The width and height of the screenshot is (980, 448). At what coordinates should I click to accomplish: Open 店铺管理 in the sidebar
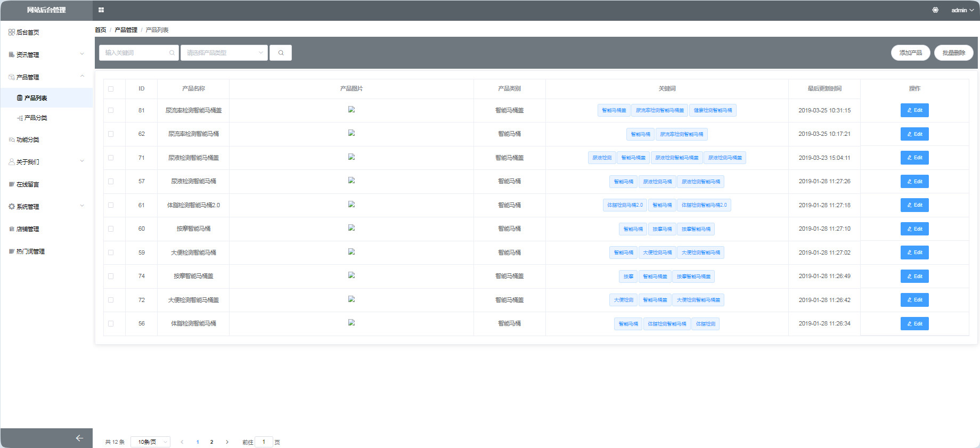(46, 229)
